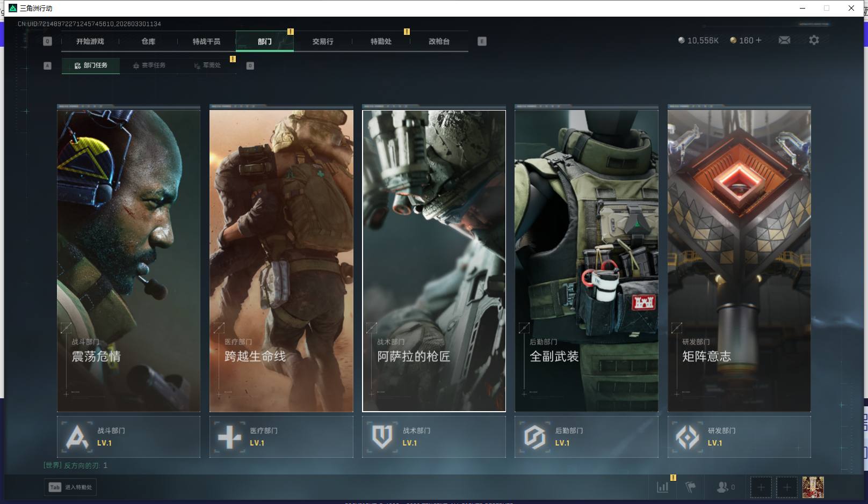
Task: Switch to the 赛季任务 sub-tab
Action: (149, 65)
